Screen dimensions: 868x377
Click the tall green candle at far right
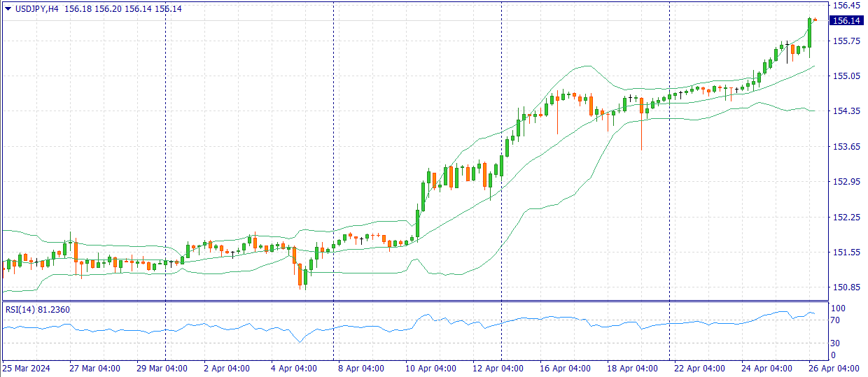[x=809, y=31]
